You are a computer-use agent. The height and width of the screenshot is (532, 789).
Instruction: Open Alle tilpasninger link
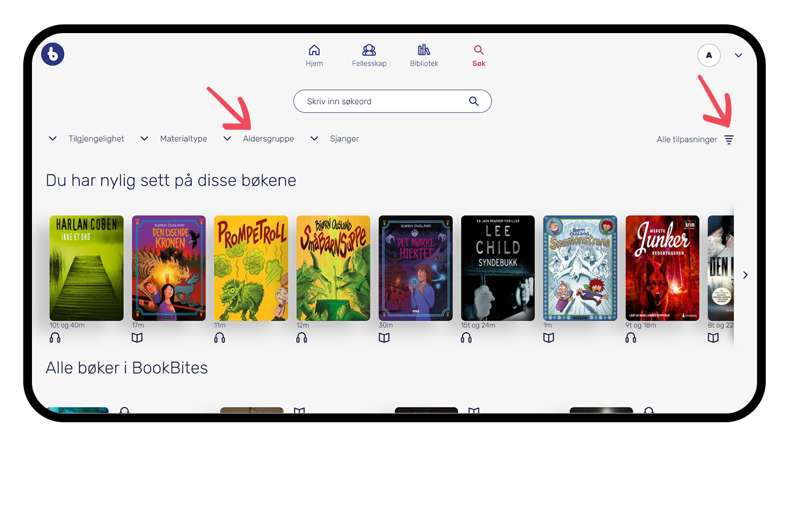pos(687,139)
